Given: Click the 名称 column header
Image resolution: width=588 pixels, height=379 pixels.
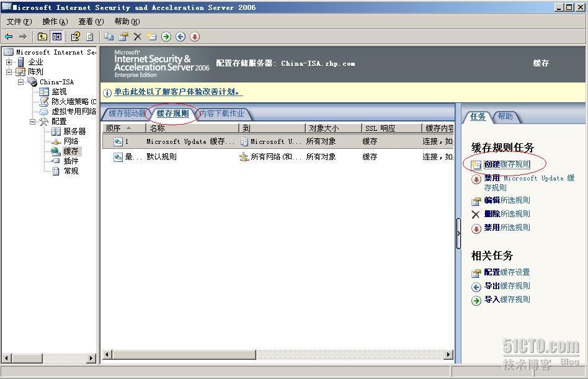Looking at the screenshot, I should (x=192, y=128).
